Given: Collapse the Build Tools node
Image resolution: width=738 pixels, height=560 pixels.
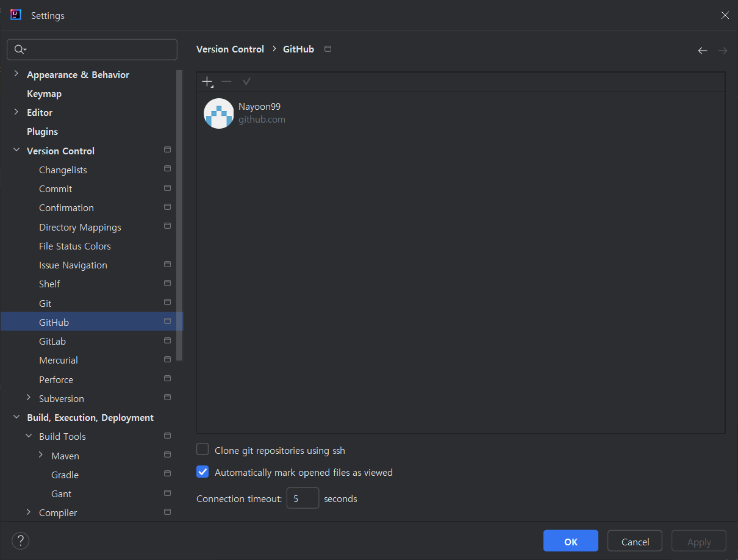Looking at the screenshot, I should click(29, 436).
